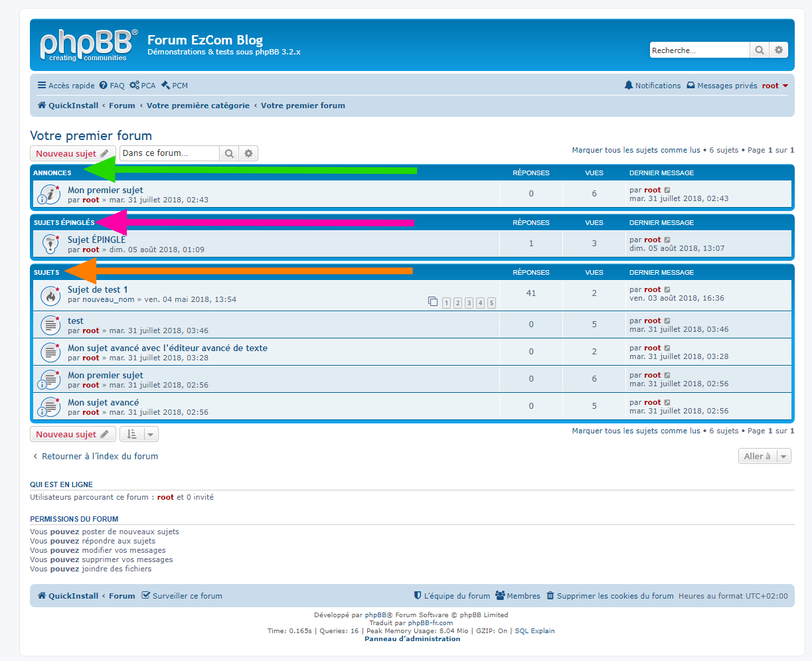
Task: Open topic 'Mon sujet avancé avec l'éditeur avancé de texte'
Action: [167, 348]
